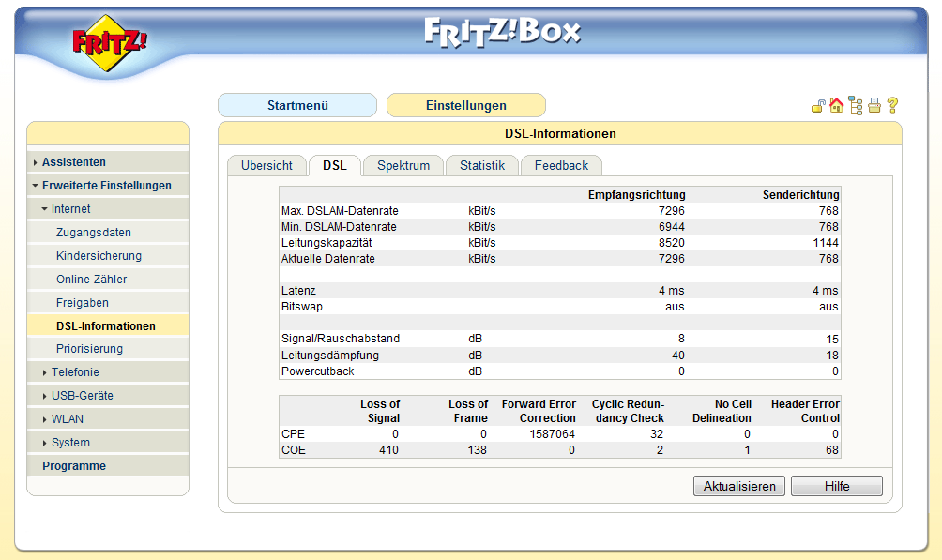Click the Min. DSLAM-Datenrate row label
942x560 pixels.
click(x=339, y=227)
